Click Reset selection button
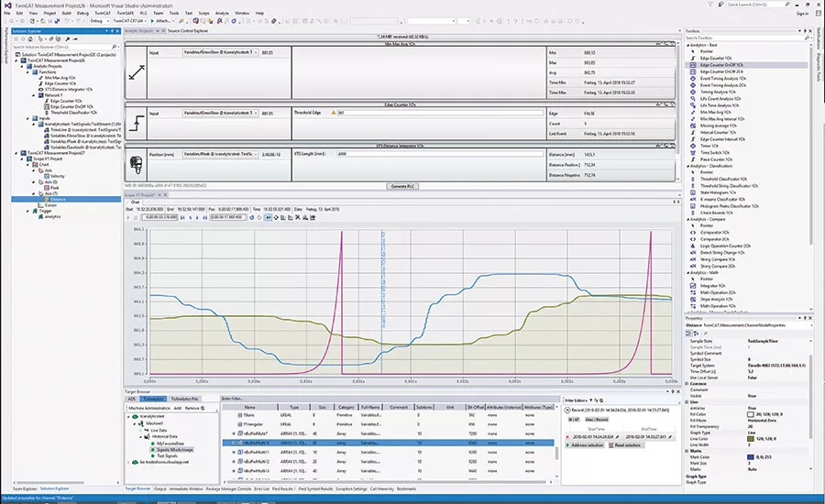Image resolution: width=825 pixels, height=504 pixels. tap(625, 445)
